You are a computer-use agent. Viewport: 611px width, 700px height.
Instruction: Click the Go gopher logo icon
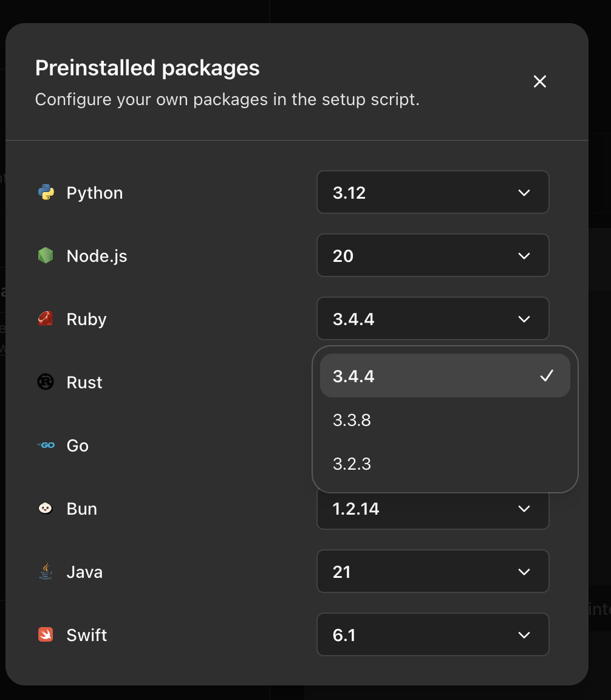[46, 445]
